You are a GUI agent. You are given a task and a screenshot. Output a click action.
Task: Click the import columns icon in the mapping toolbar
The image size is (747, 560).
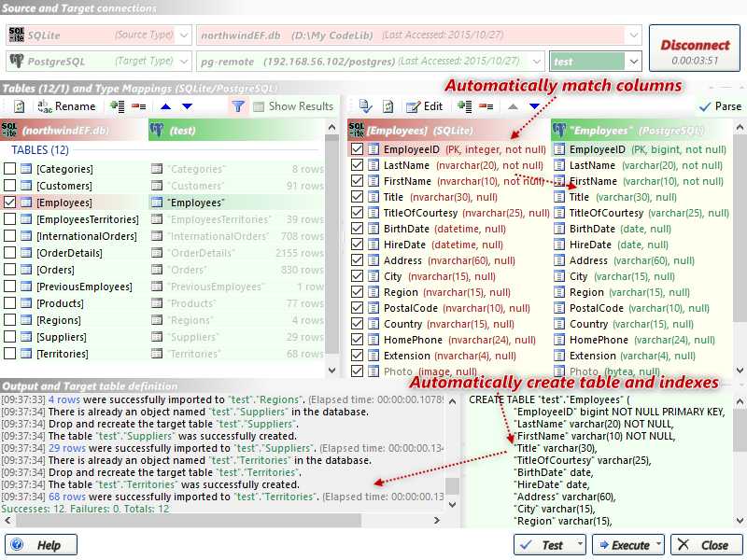click(x=365, y=106)
